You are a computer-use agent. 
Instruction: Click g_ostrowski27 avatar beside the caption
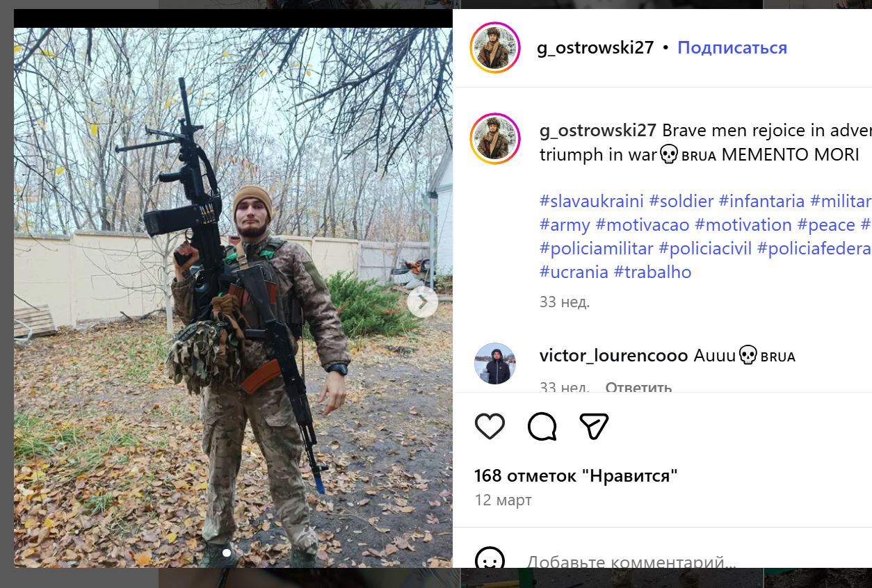coord(495,138)
